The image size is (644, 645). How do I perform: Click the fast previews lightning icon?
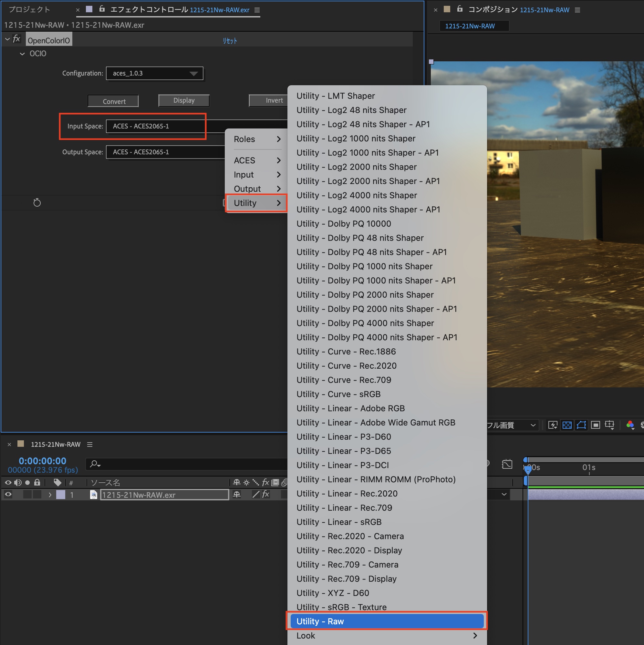click(x=553, y=425)
